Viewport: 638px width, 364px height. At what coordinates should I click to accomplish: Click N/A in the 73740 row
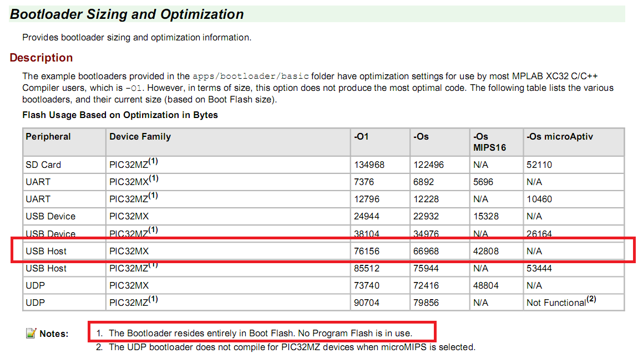point(534,285)
